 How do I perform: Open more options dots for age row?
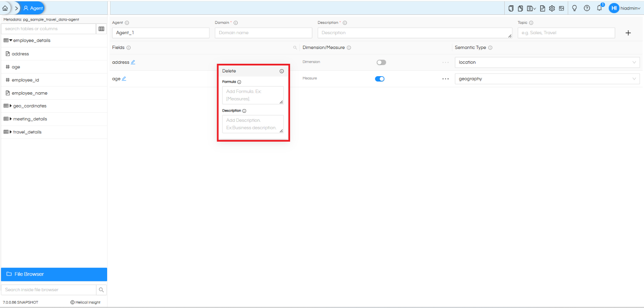445,79
